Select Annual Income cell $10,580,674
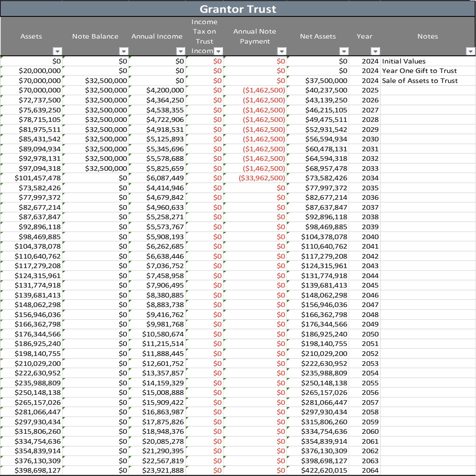This screenshot has height=476, width=476. 157,334
